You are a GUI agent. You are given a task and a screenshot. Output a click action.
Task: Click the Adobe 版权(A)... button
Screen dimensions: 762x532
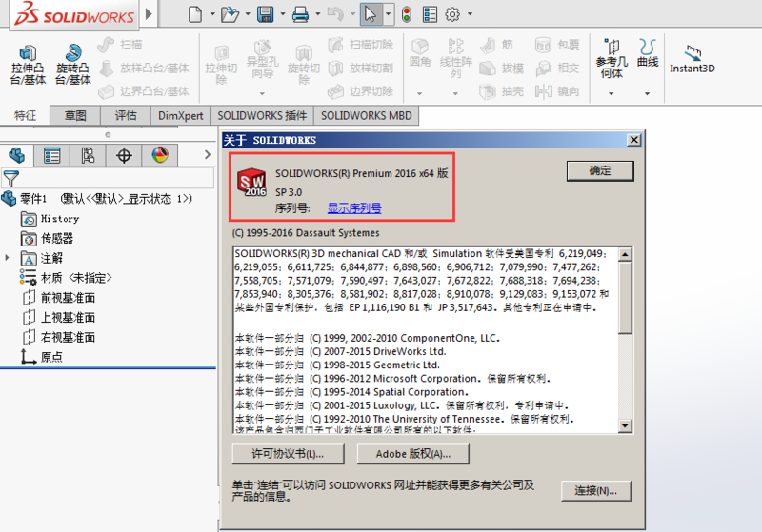413,454
